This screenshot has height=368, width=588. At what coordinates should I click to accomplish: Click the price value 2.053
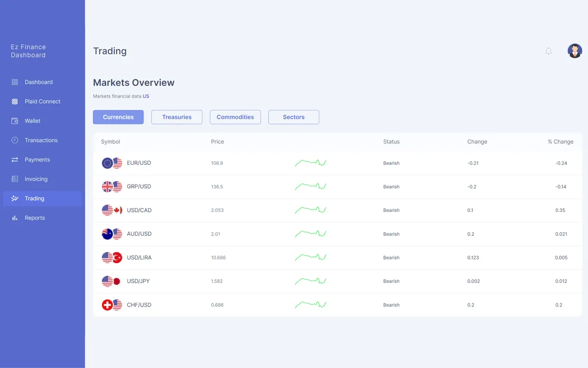point(218,210)
